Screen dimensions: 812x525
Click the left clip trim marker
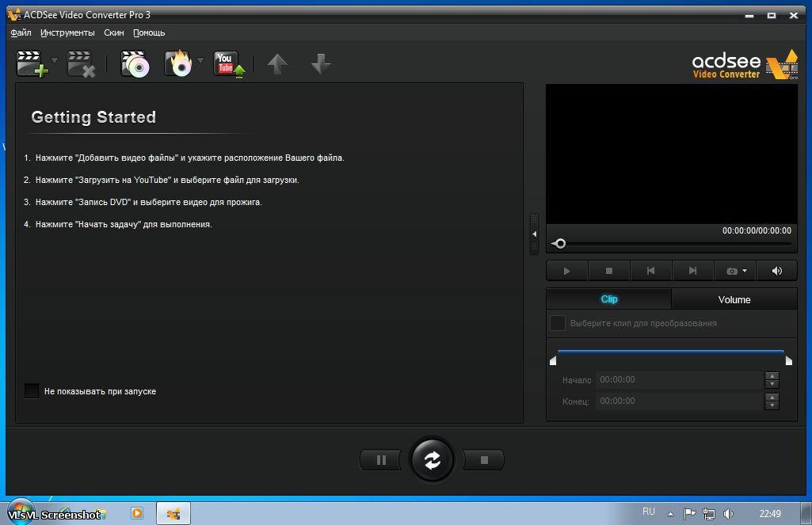(552, 360)
